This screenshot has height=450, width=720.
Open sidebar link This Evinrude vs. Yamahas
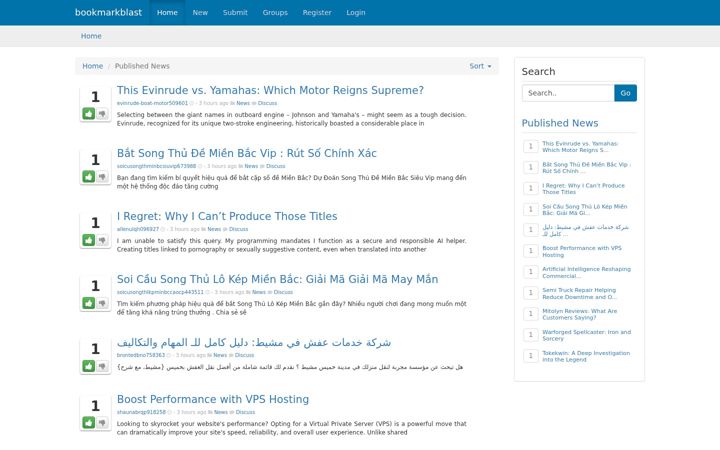(580, 146)
